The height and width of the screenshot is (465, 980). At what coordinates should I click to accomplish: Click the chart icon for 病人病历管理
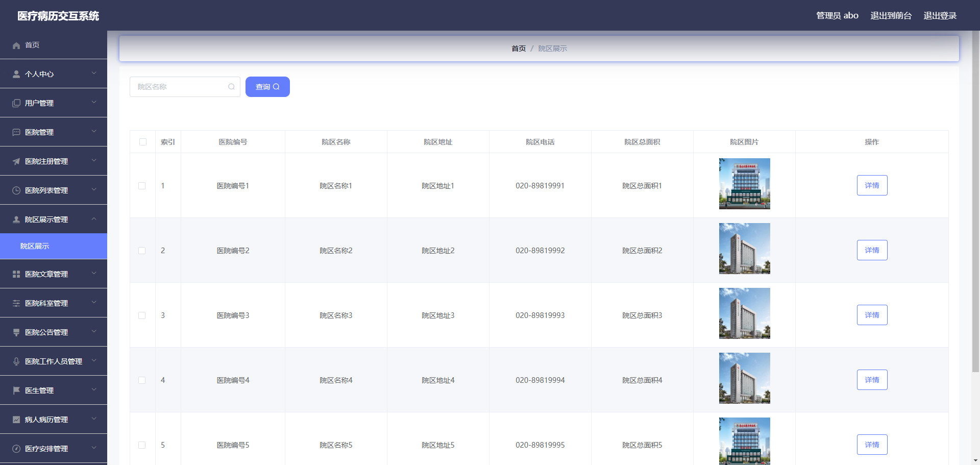16,420
